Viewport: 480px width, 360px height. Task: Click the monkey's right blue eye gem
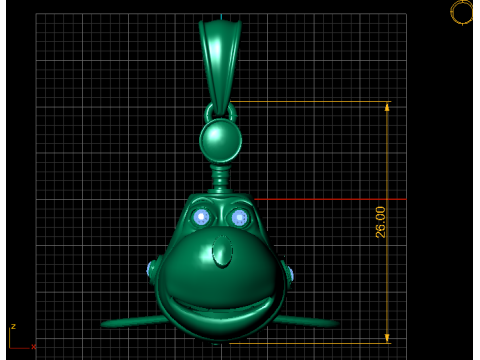coord(239,218)
